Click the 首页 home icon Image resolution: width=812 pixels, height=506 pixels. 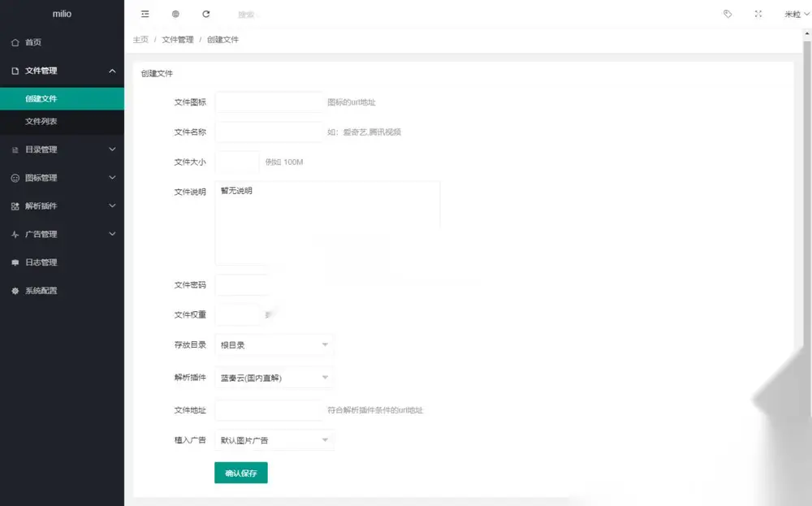(15, 42)
